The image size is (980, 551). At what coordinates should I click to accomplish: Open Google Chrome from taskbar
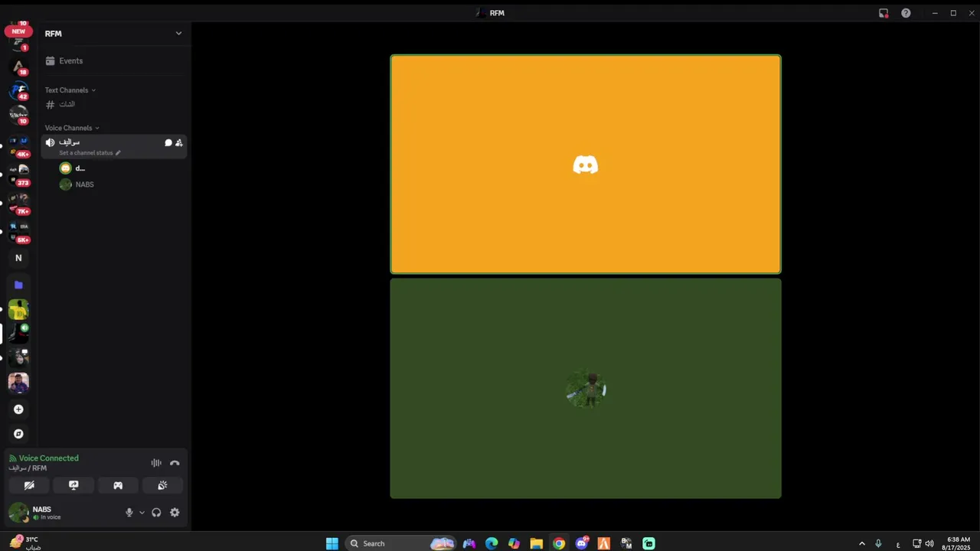point(559,543)
